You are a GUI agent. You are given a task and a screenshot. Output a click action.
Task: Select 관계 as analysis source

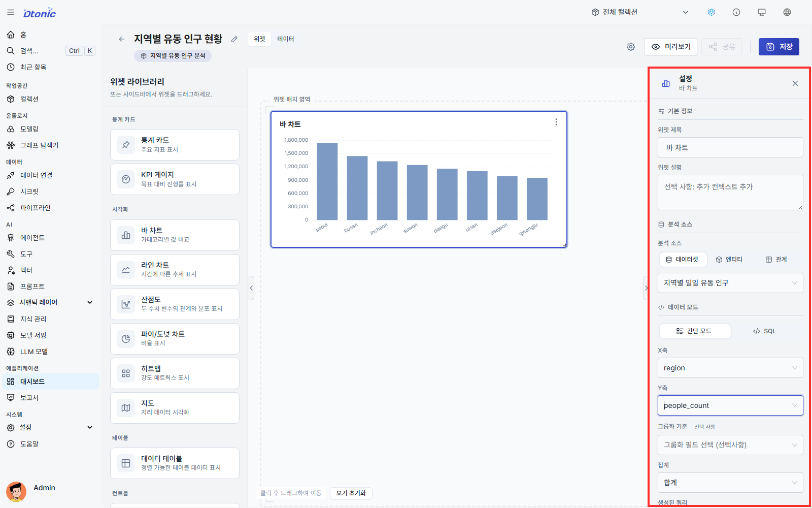[776, 260]
